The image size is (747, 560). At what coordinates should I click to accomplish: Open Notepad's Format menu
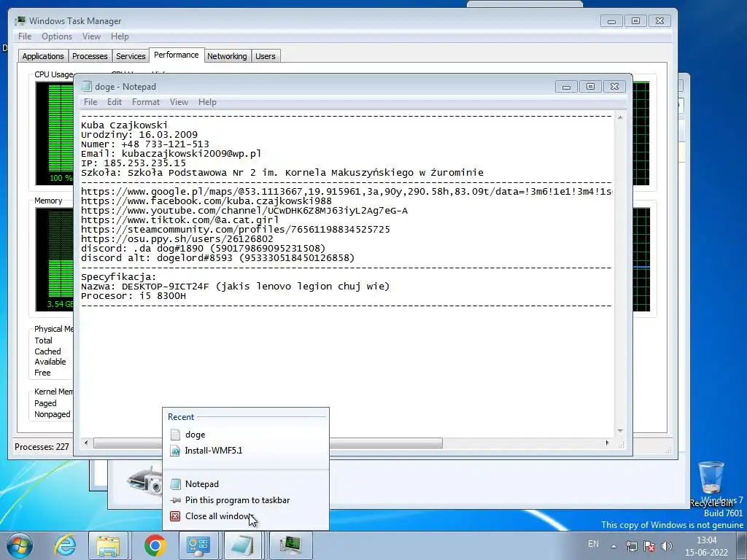pos(146,102)
